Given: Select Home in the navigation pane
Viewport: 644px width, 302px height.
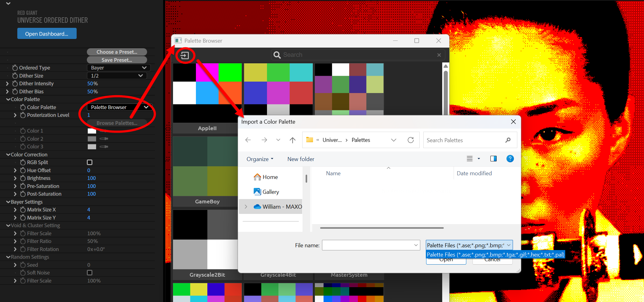Looking at the screenshot, I should 270,177.
